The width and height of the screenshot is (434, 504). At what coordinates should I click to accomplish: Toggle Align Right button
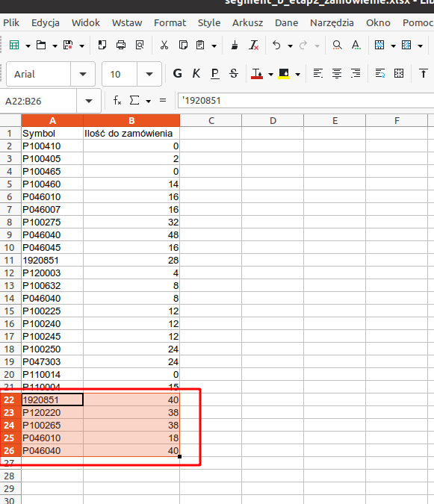[356, 74]
